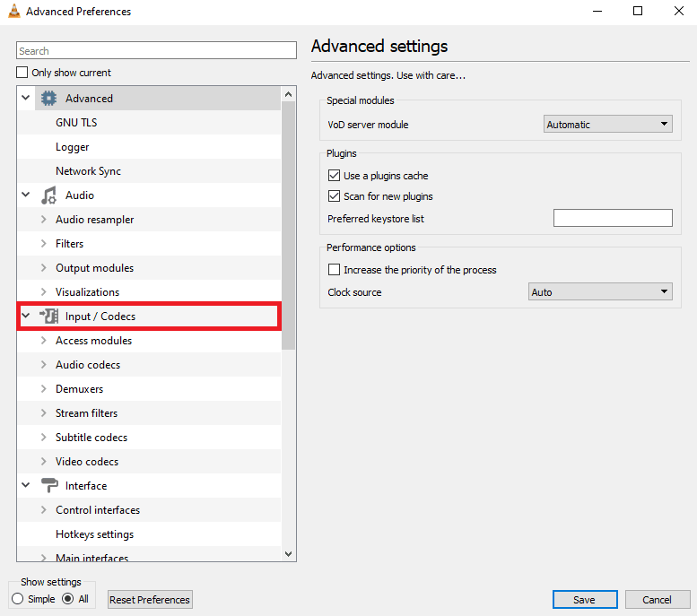Click the Interface paint roller icon
The height and width of the screenshot is (616, 697).
coord(49,485)
